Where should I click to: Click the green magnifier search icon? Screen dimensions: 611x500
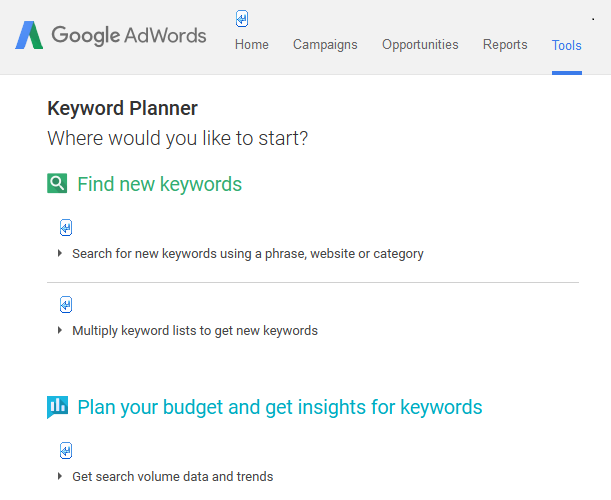coord(57,184)
